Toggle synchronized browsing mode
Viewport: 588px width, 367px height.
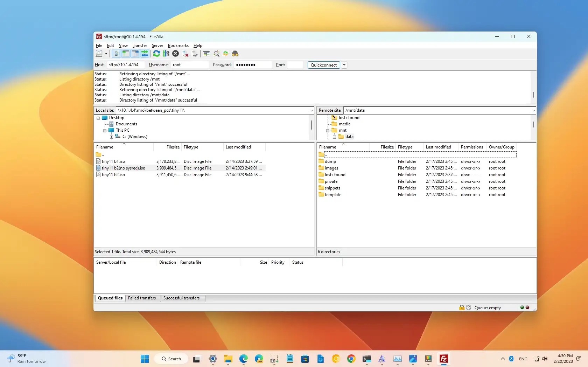(x=225, y=54)
